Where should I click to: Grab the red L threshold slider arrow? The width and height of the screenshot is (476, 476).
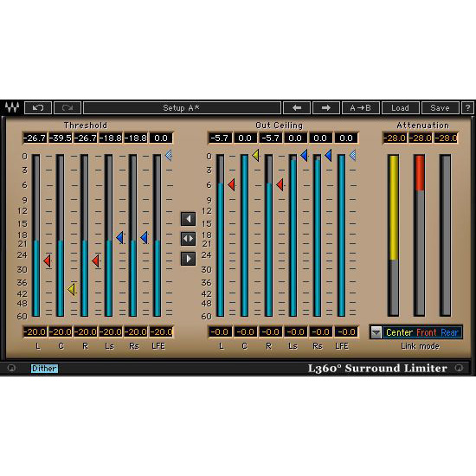[x=47, y=261]
